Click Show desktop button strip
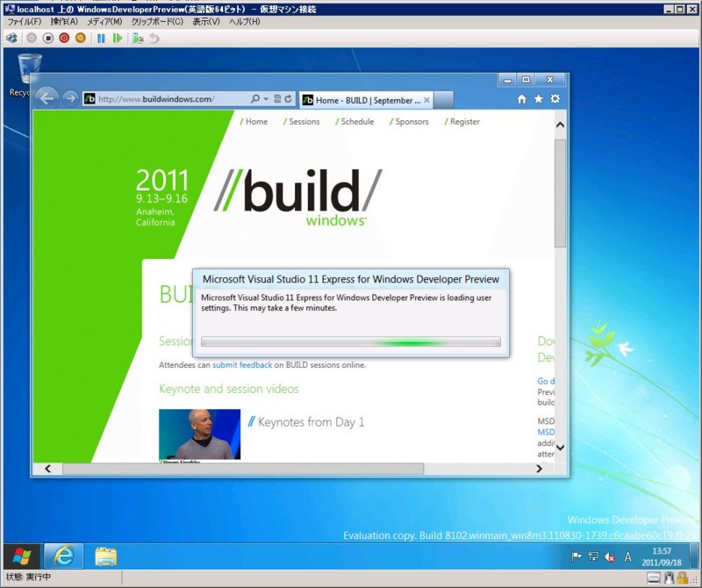 tap(694, 556)
